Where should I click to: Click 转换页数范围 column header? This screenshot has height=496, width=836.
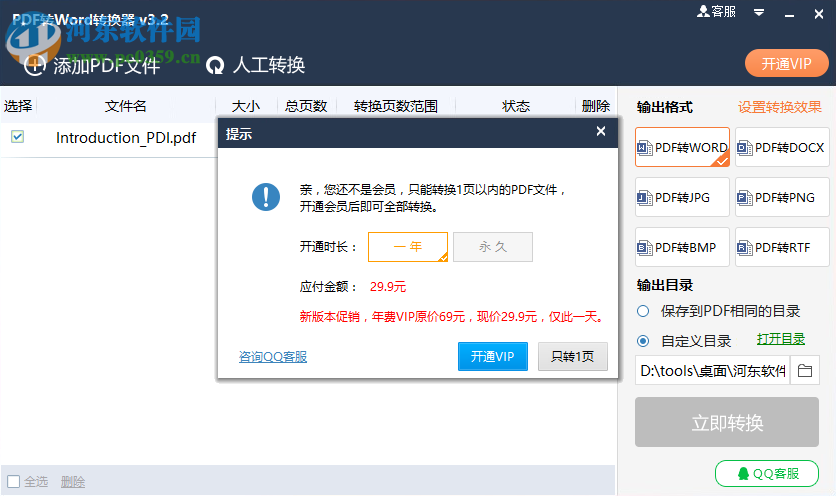(x=396, y=106)
